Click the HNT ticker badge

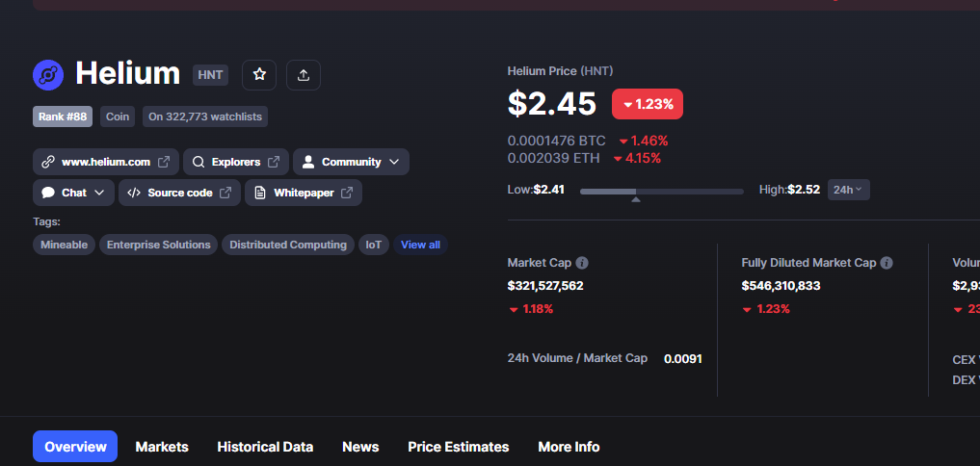pyautogui.click(x=211, y=75)
